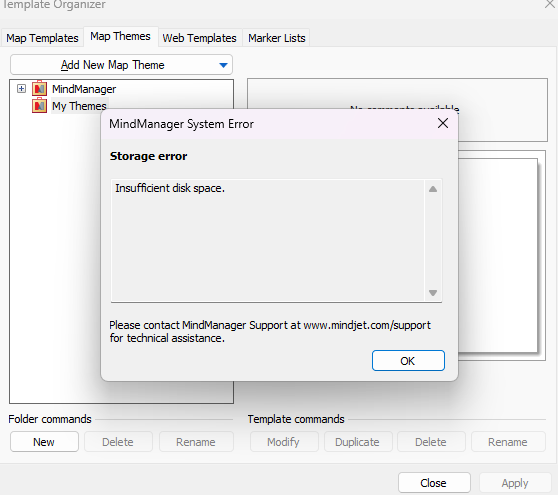
Task: Click OK in the Storage error dialog
Action: click(x=408, y=361)
